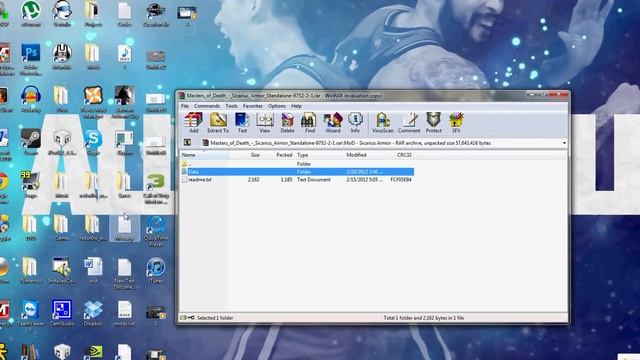Select the Data folder row

pos(297,172)
